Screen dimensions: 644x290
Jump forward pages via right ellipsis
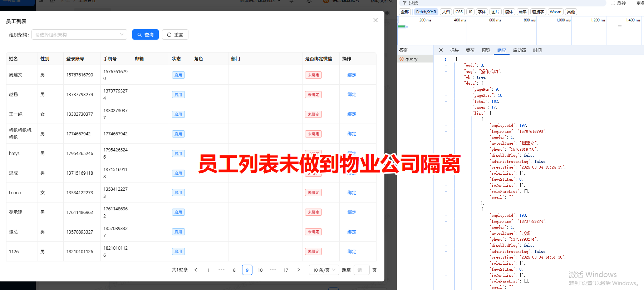pyautogui.click(x=273, y=270)
